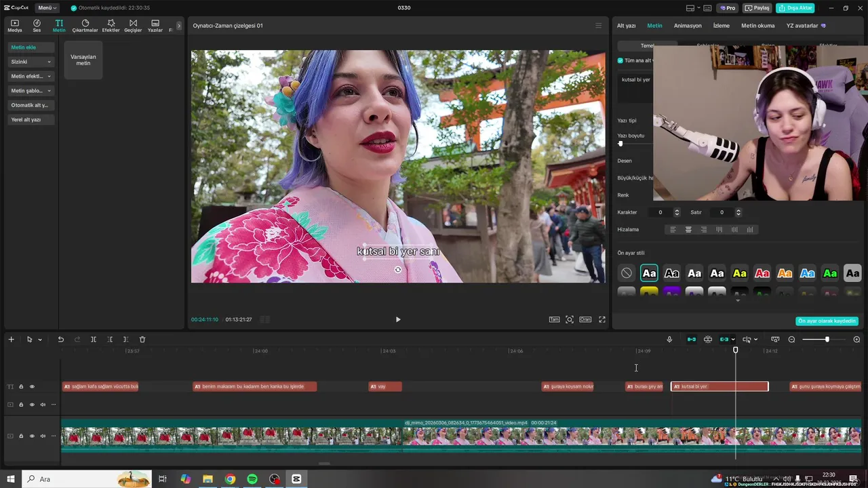Add the Varsayılan metin default text
Image resolution: width=868 pixels, height=488 pixels.
click(x=83, y=60)
